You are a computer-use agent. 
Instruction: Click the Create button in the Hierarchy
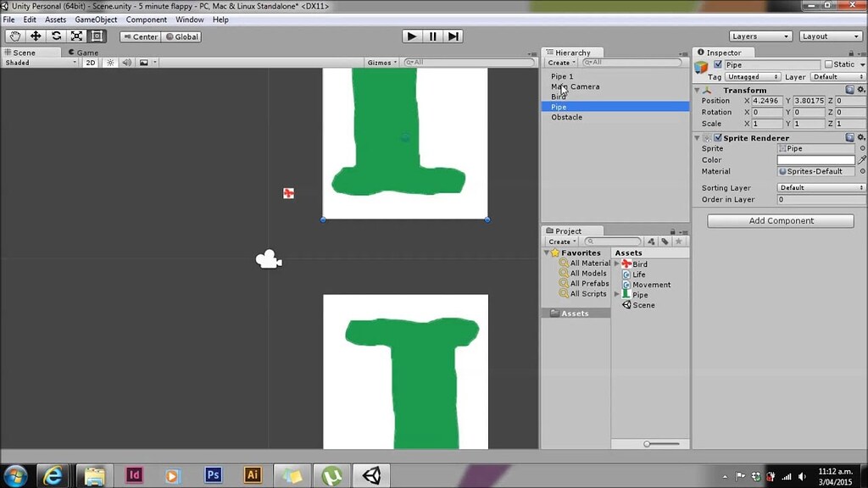click(559, 62)
